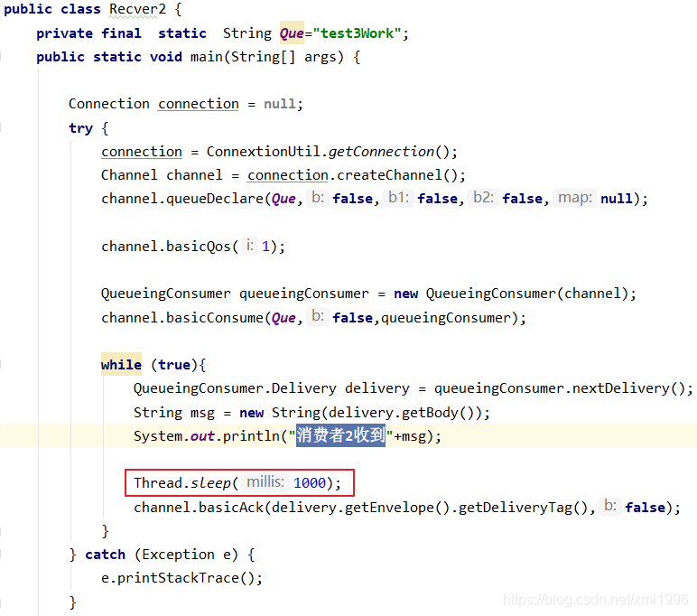This screenshot has height=616, width=697.
Task: Click the queueDeclare method name
Action: point(215,199)
